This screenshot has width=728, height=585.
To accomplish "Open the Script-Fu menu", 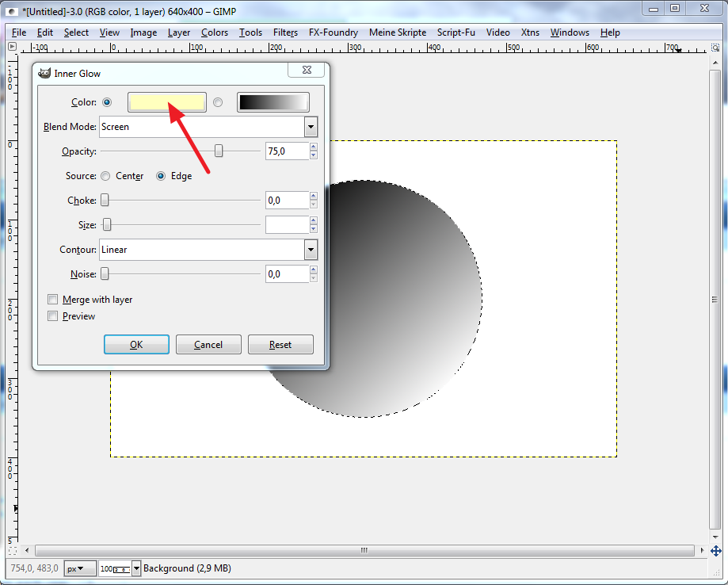I will 456,32.
